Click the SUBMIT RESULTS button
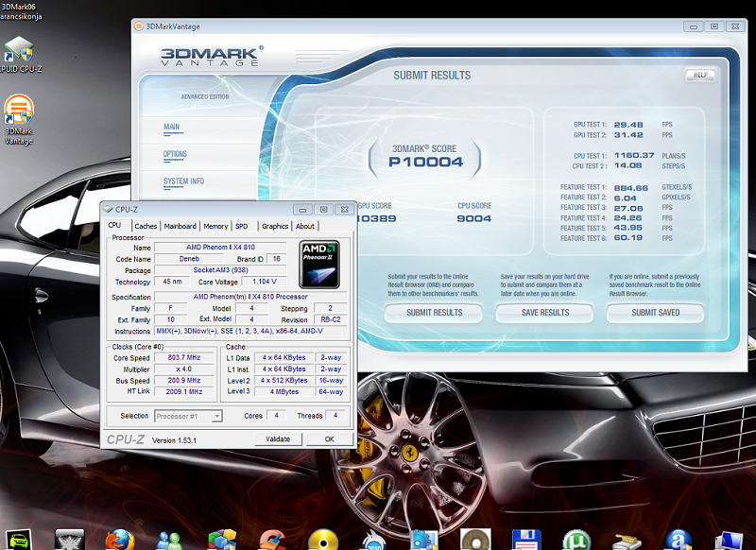Viewport: 756px width, 550px height. click(434, 313)
